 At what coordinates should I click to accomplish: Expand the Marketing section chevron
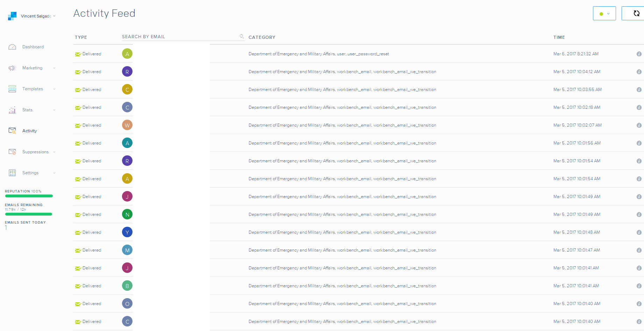tap(54, 68)
